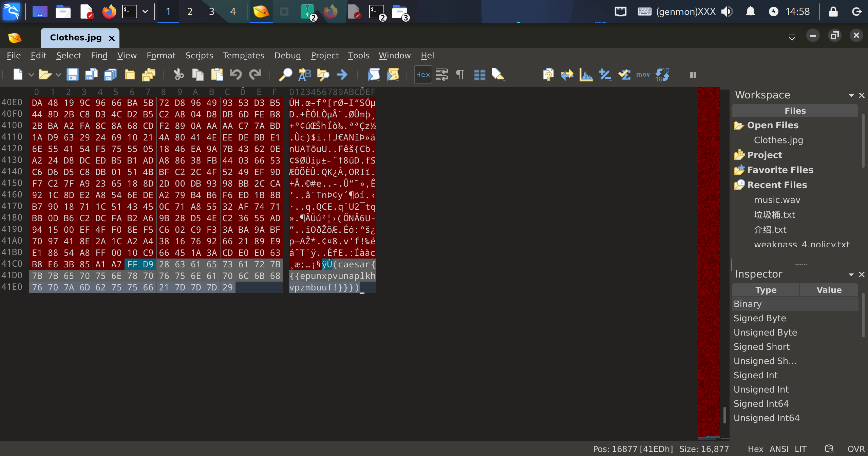The height and width of the screenshot is (456, 868).
Task: Select Clothes.jpg under Open Files
Action: pyautogui.click(x=778, y=140)
